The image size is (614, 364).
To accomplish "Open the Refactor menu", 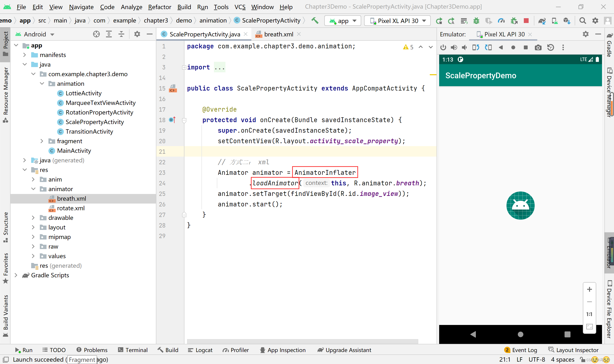I will click(159, 7).
